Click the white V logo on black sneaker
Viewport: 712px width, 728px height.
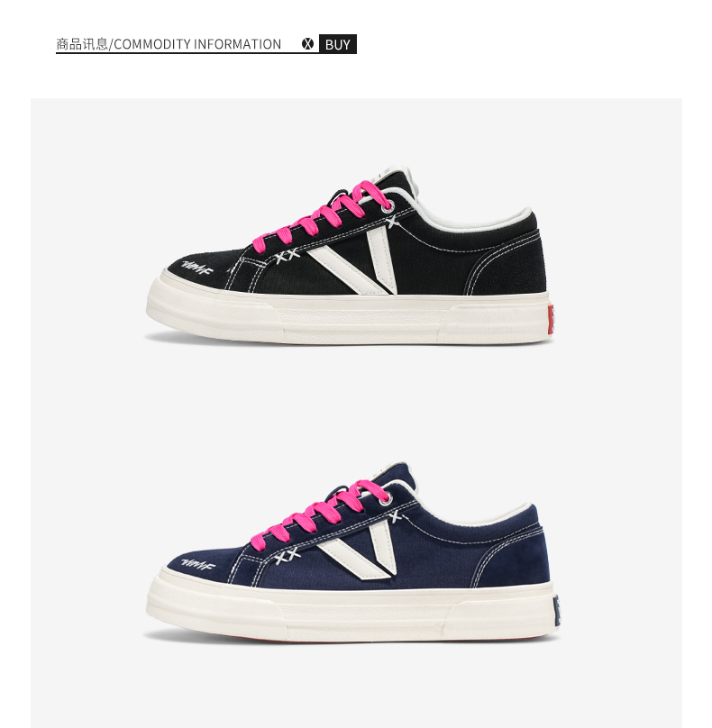[357, 259]
